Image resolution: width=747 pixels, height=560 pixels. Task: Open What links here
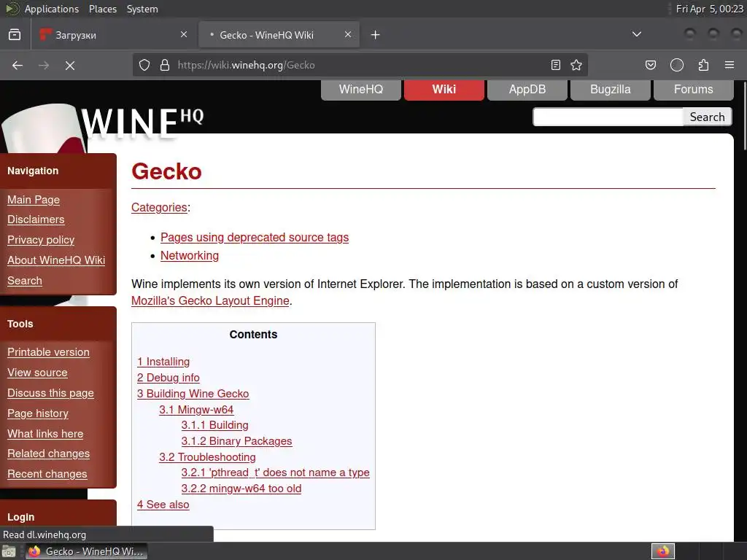click(45, 434)
